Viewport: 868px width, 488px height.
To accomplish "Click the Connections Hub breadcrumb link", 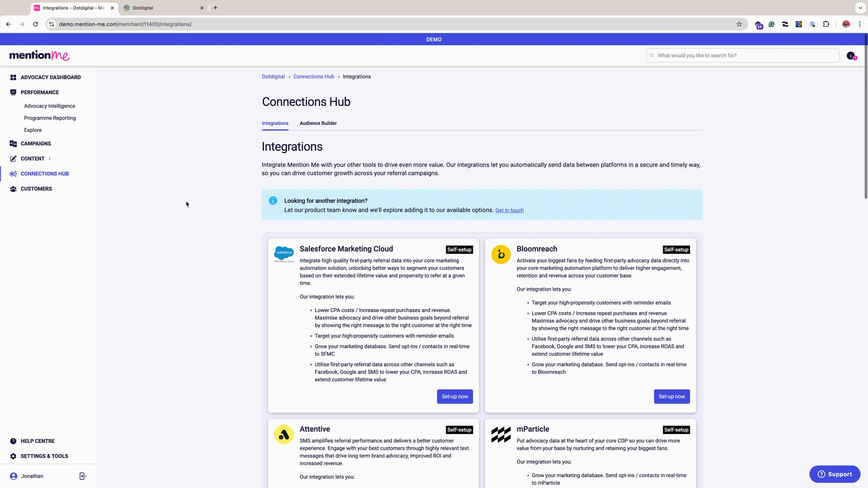I will tap(314, 77).
